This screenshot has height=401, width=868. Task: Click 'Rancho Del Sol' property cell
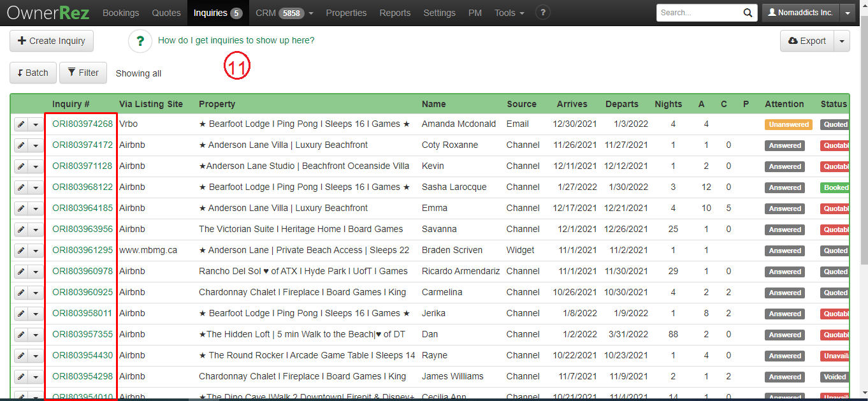[x=303, y=272]
